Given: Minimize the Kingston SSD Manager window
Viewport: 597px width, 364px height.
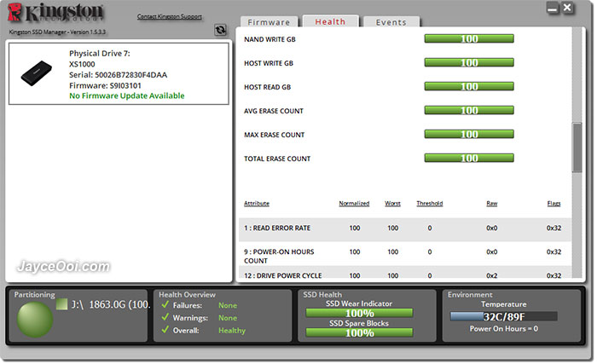Looking at the screenshot, I should 553,8.
